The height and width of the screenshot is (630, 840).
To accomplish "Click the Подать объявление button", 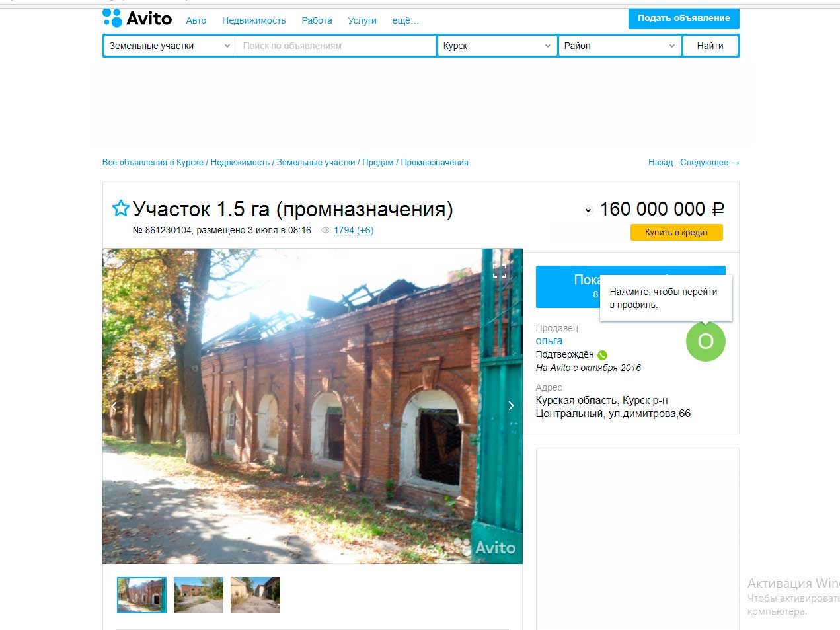I will (x=683, y=19).
